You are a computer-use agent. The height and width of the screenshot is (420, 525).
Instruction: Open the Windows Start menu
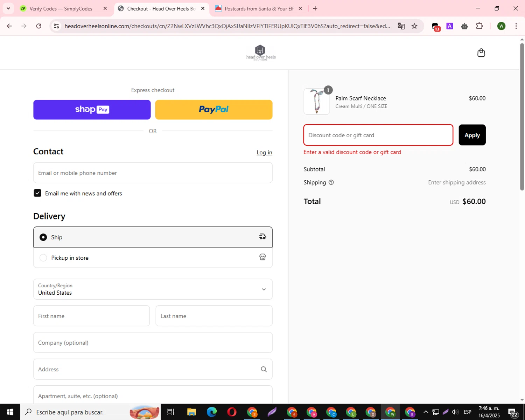(x=10, y=412)
